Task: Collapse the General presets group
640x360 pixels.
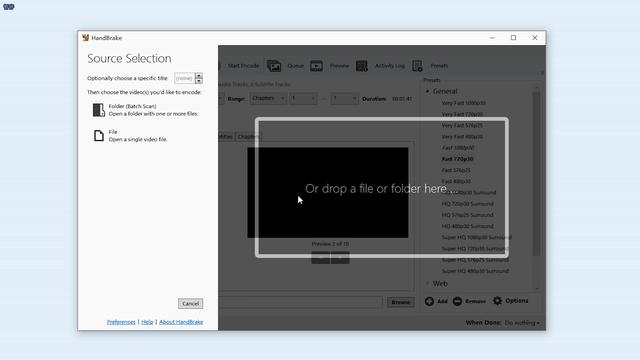Action: point(427,91)
